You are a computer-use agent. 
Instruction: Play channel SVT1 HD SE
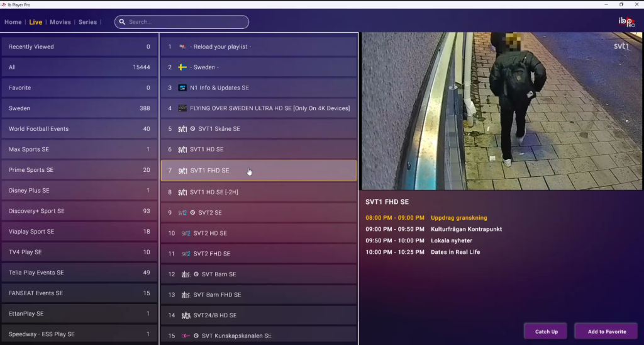[258, 149]
